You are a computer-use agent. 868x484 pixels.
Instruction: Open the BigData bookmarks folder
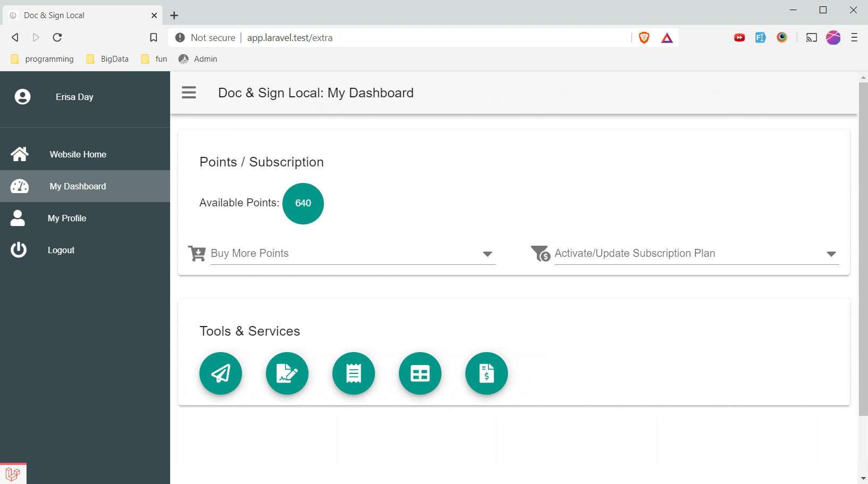click(108, 59)
